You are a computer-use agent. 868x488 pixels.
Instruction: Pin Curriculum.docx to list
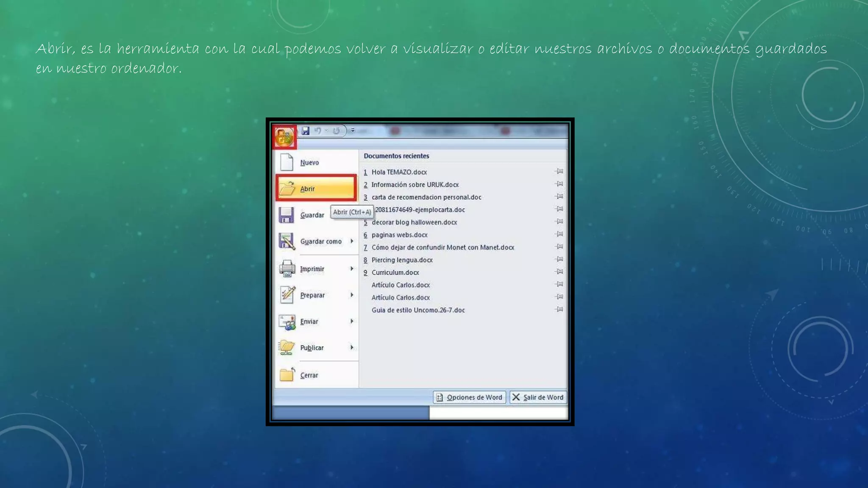[559, 272]
